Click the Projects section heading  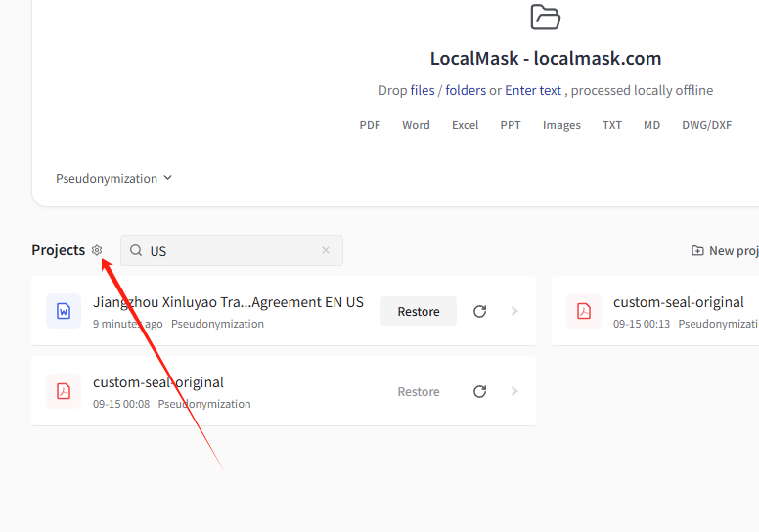tap(58, 250)
